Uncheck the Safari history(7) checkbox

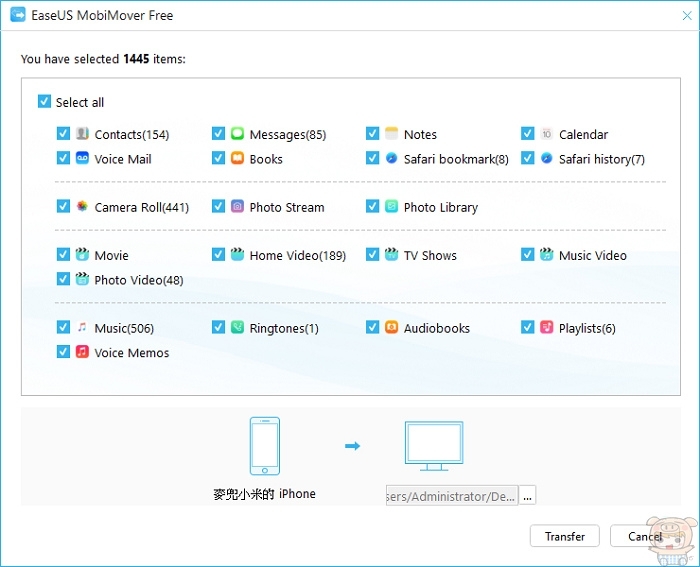pos(528,158)
